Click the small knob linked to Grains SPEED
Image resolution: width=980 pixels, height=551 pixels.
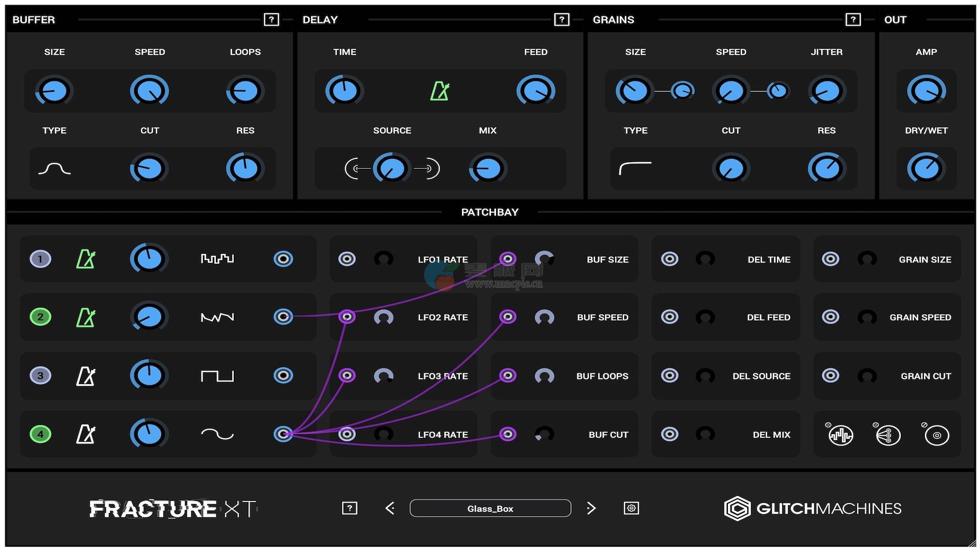point(778,91)
